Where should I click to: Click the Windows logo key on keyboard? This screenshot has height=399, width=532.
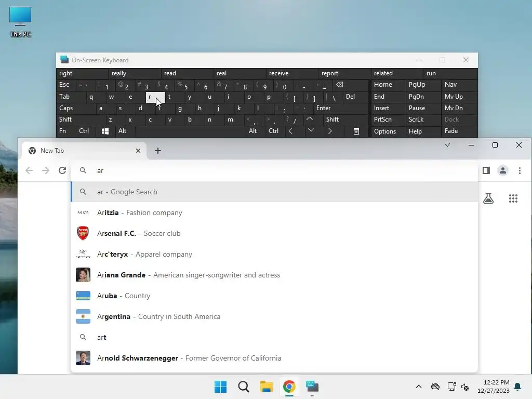coord(105,131)
